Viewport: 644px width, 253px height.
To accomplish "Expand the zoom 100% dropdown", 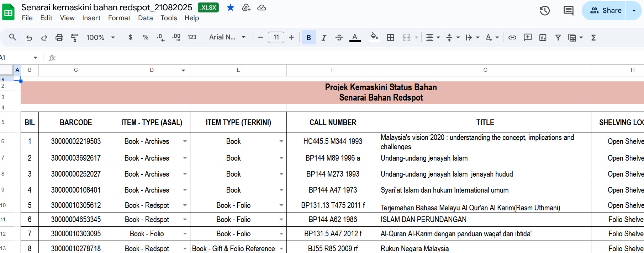I will pos(101,38).
